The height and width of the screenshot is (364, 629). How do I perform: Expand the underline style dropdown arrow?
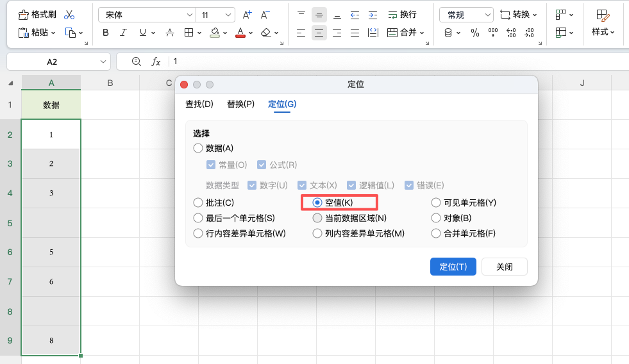click(x=153, y=33)
